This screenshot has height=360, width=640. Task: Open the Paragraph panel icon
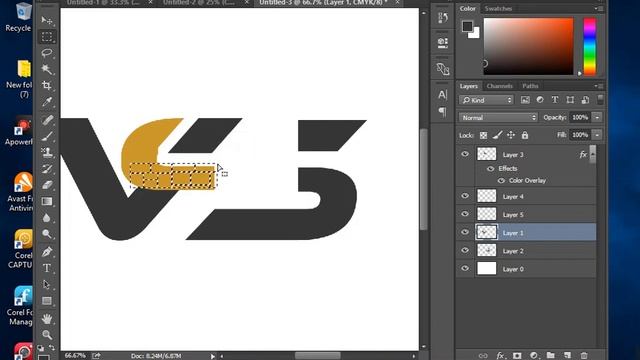coord(442,112)
